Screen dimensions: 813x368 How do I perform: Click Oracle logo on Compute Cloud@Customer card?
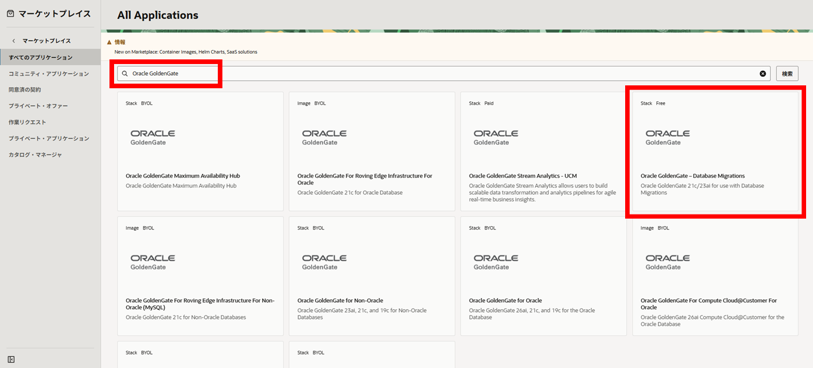pyautogui.click(x=667, y=262)
